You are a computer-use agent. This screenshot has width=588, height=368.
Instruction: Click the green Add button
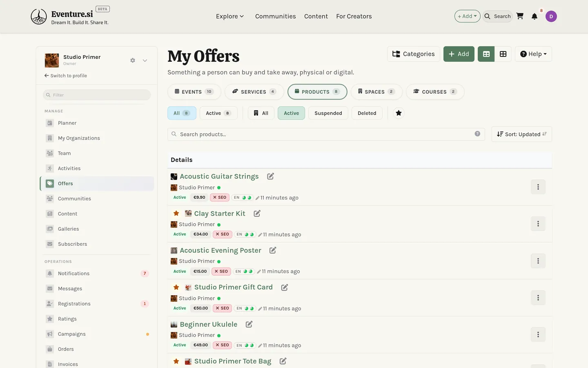pos(459,54)
